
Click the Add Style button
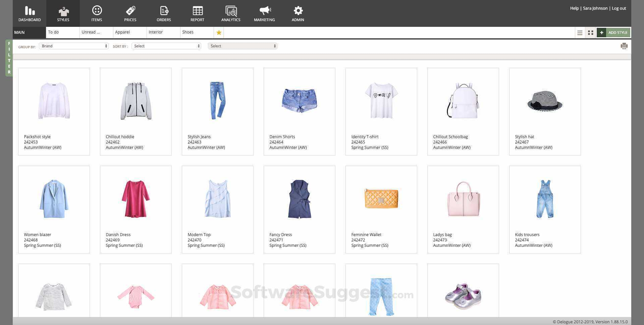pyautogui.click(x=613, y=33)
